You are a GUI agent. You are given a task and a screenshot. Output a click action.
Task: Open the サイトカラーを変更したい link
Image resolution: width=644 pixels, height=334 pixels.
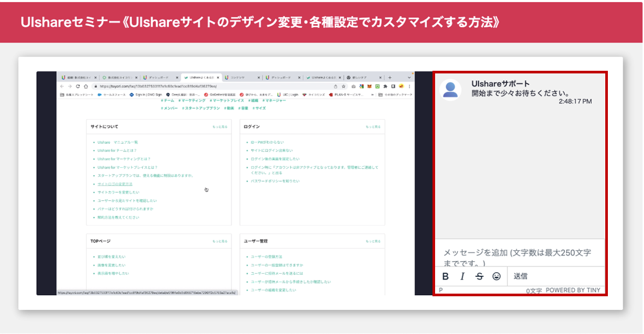coord(118,192)
